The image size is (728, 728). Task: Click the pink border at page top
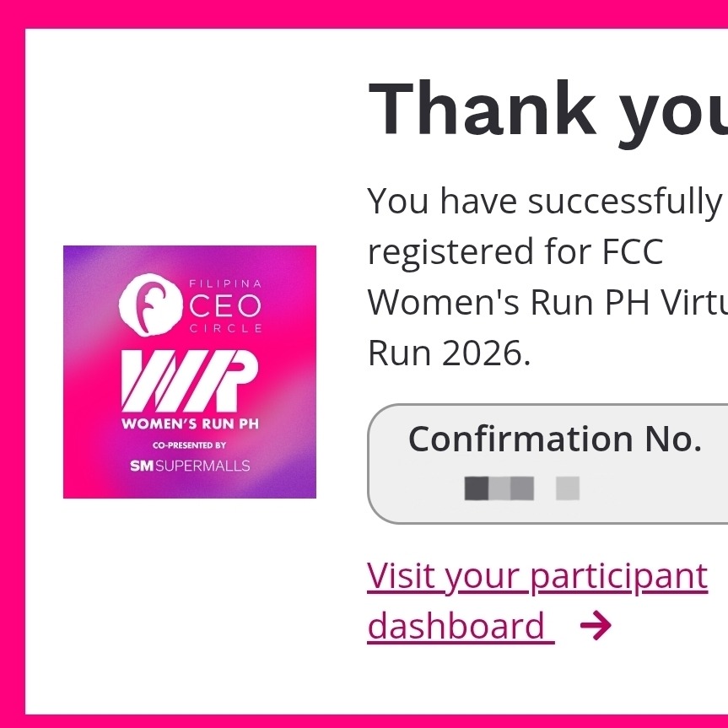(364, 13)
